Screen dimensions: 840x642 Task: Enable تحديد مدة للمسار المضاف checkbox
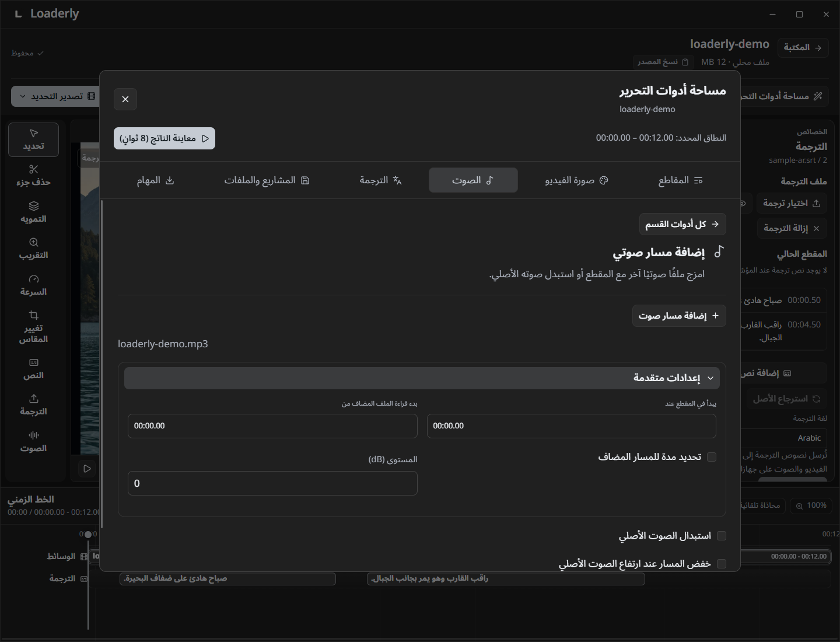tap(712, 457)
